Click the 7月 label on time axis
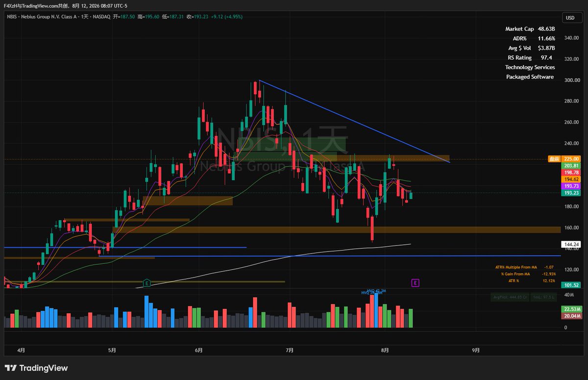This screenshot has width=588, height=380. (x=290, y=351)
